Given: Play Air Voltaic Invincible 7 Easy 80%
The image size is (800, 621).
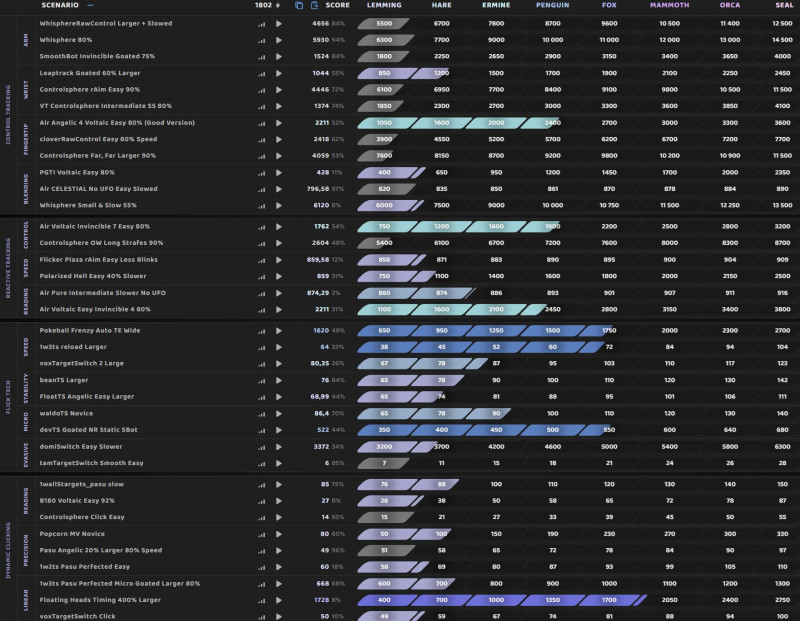Looking at the screenshot, I should pyautogui.click(x=279, y=227).
